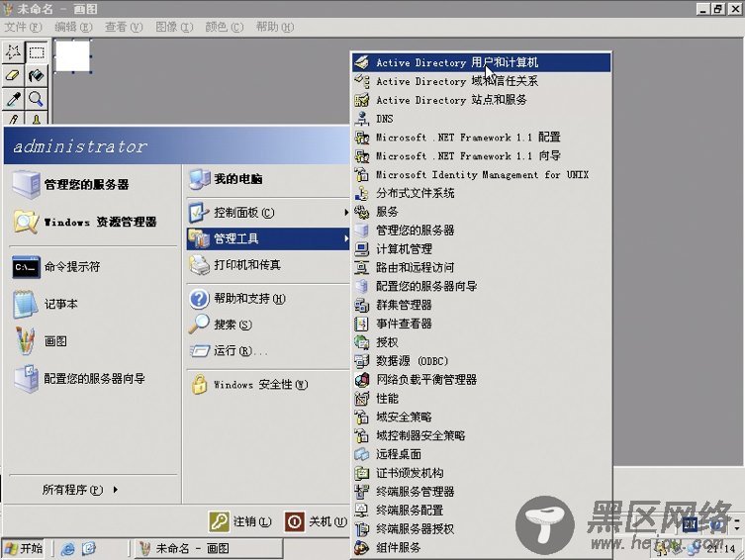The height and width of the screenshot is (560, 745).
Task: Choose the eraser tool in Paint
Action: tap(13, 75)
